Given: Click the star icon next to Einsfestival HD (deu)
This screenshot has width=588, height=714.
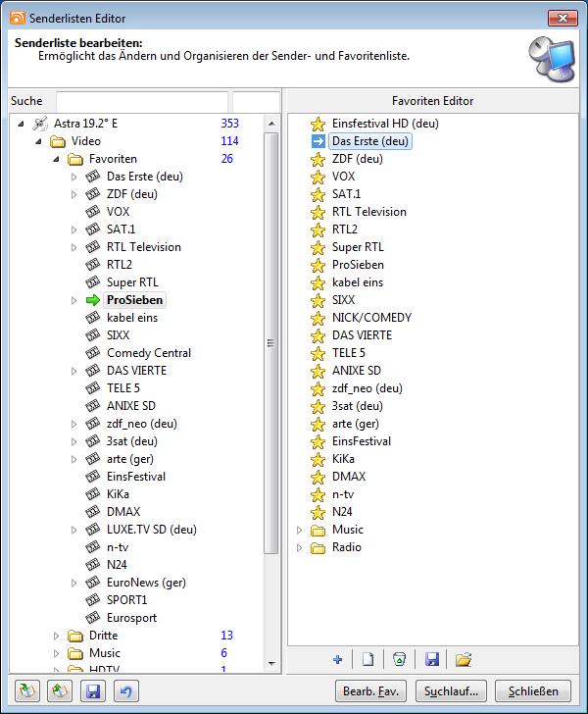Looking at the screenshot, I should click(318, 124).
